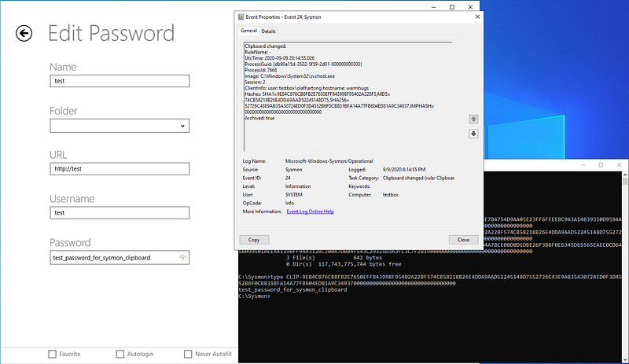The image size is (629, 364).
Task: Click the Name input field
Action: 120,81
